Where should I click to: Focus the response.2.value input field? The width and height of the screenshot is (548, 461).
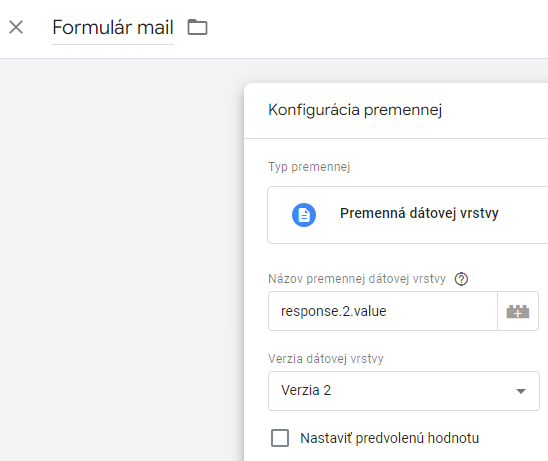[383, 311]
